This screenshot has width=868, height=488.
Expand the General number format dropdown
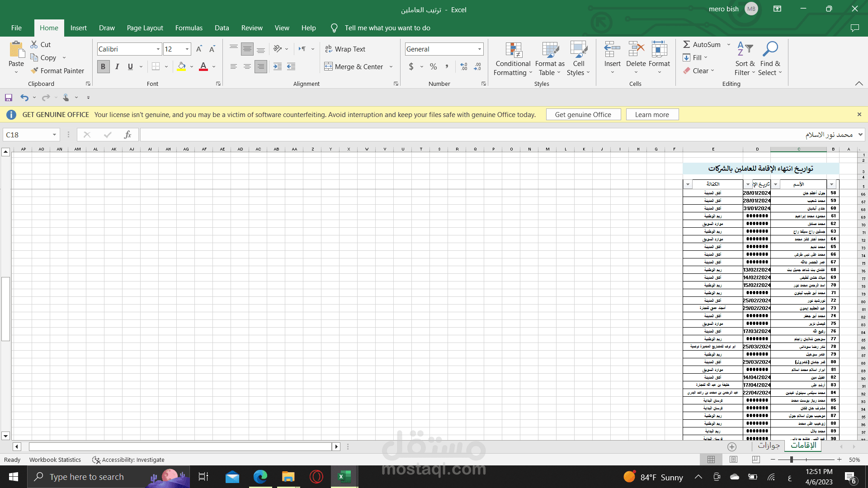pyautogui.click(x=479, y=49)
